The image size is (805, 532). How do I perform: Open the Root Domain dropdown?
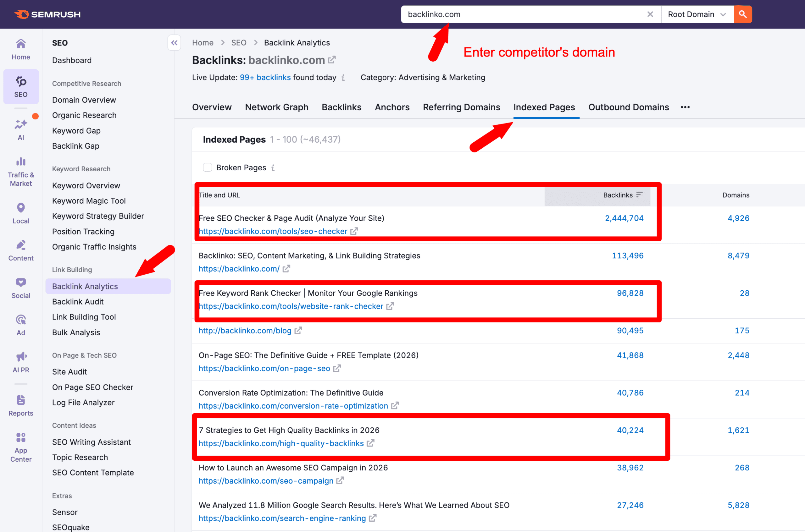[697, 14]
